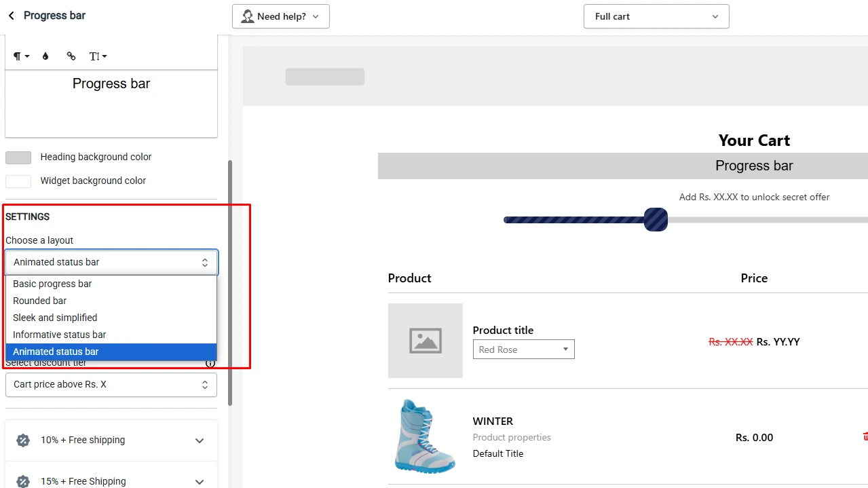Click the Your Cart title

coord(754,140)
